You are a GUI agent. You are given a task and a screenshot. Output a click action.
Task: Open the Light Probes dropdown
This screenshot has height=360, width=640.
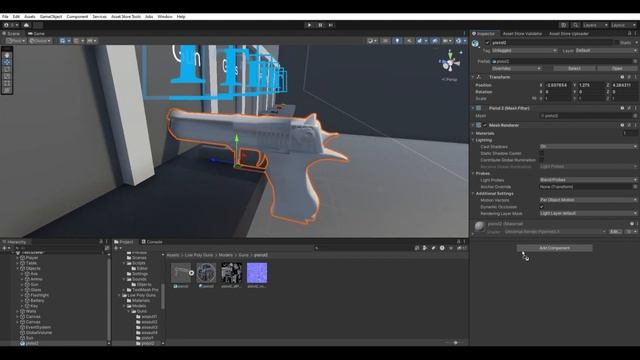coord(588,180)
